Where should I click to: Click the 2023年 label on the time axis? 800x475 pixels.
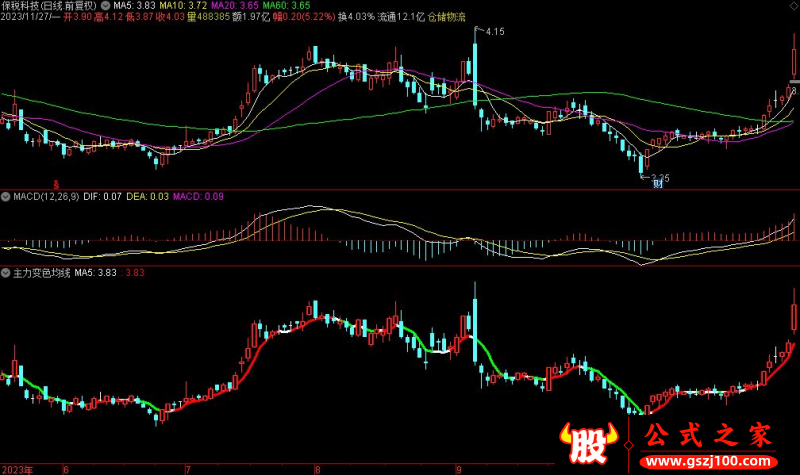click(17, 470)
